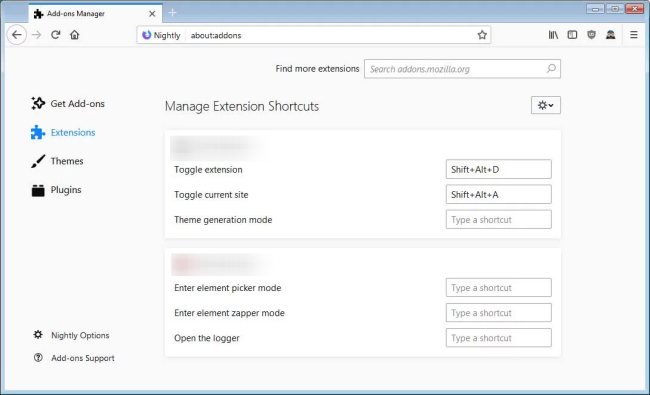
Task: Click the Toggle extension label
Action: (x=208, y=170)
